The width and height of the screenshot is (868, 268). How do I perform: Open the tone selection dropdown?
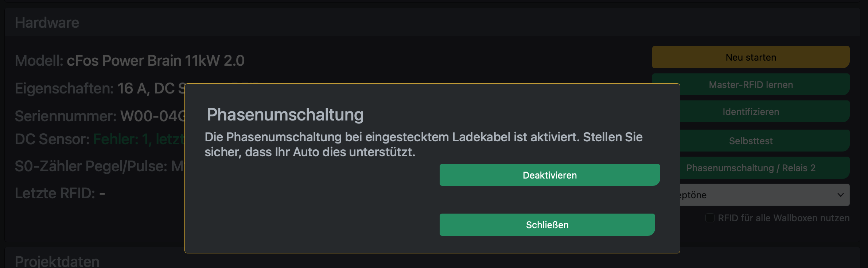point(764,195)
